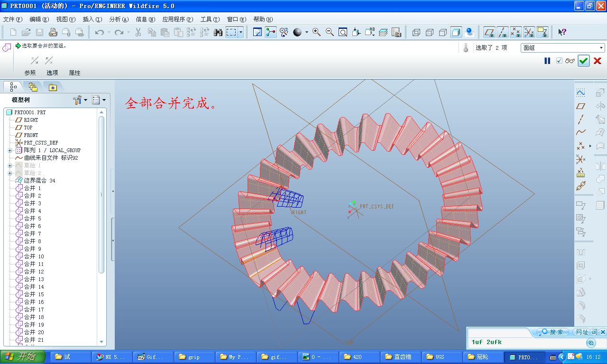Expand the 阵列 1 / LOCAL_GROUP node
The width and height of the screenshot is (607, 364).
tap(10, 150)
